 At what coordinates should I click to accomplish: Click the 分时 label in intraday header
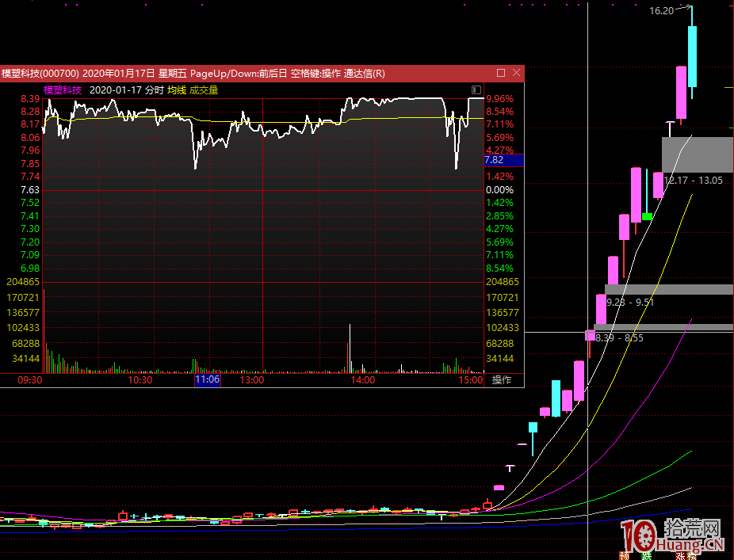pos(155,90)
